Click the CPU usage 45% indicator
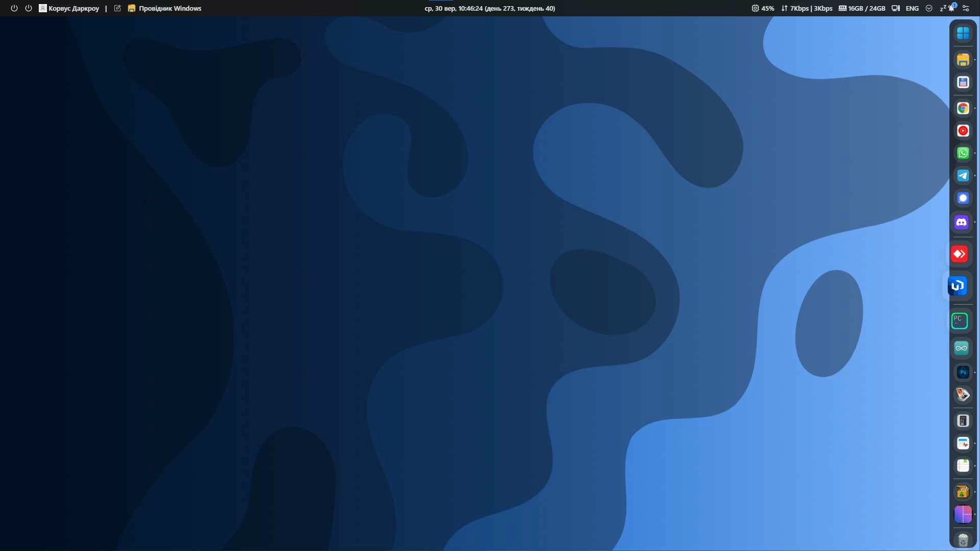 (x=763, y=8)
